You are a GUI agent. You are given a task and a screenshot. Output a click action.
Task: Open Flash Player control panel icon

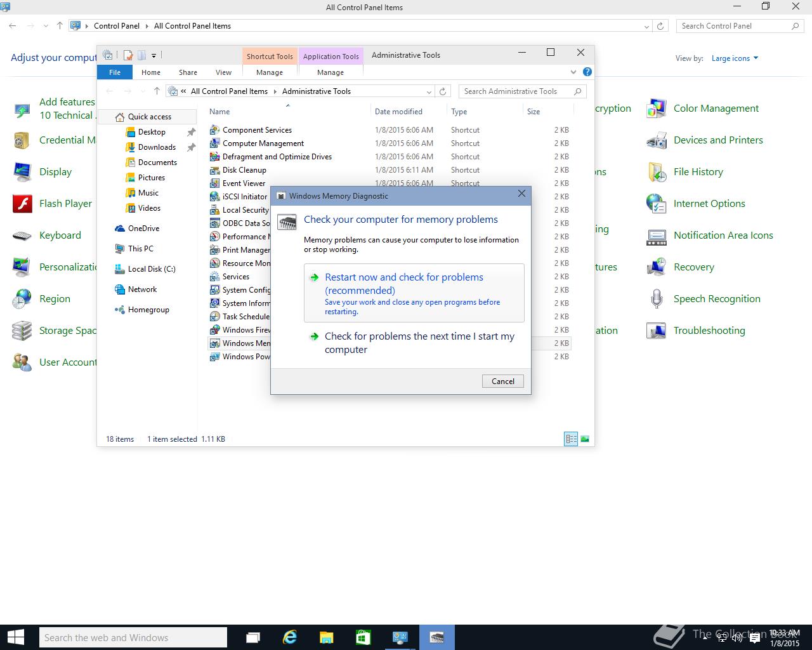22,204
